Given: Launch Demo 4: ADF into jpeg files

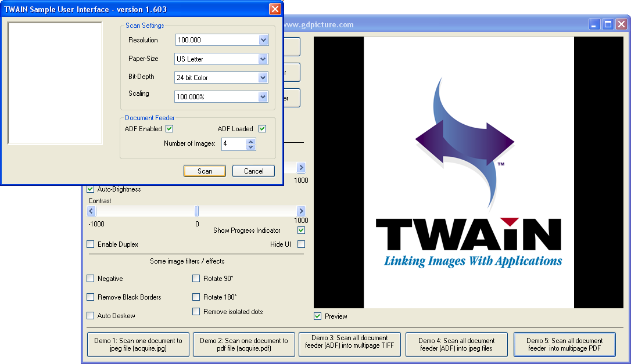Looking at the screenshot, I should [x=456, y=344].
